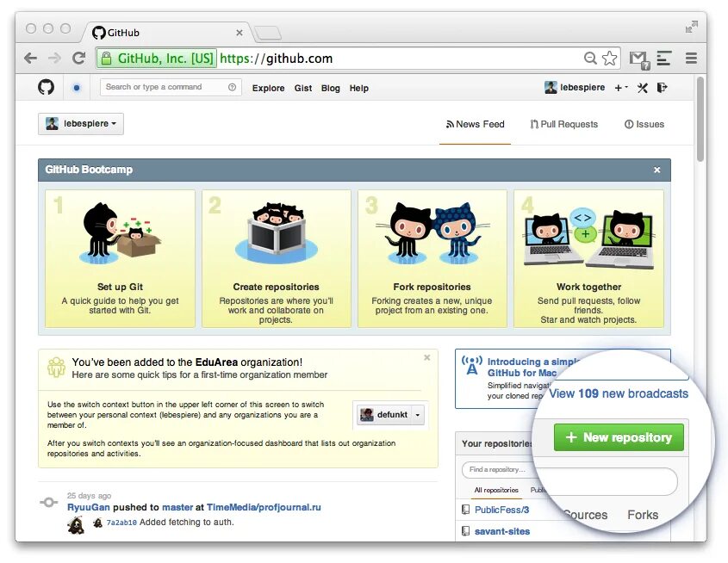The image size is (728, 563).
Task: Open the lebespiere profile link in header
Action: point(582,87)
